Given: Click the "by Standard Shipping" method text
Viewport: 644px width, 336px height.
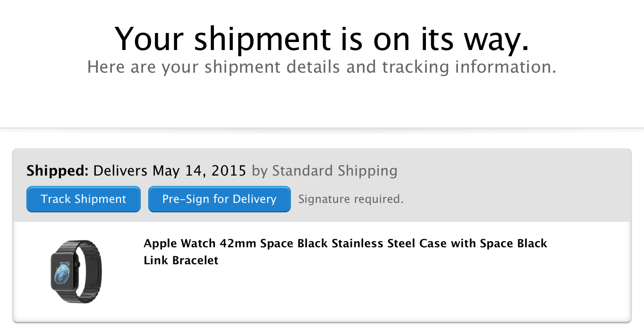Looking at the screenshot, I should 324,170.
